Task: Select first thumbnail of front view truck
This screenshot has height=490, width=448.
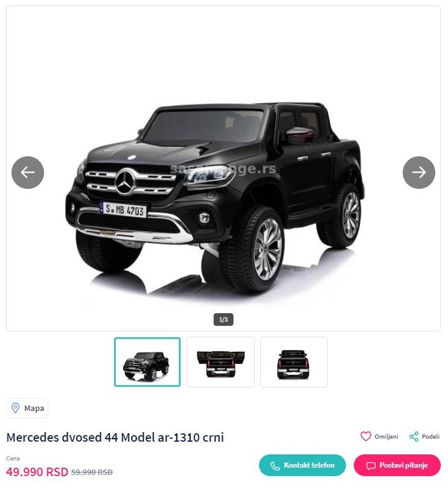Action: 147,362
